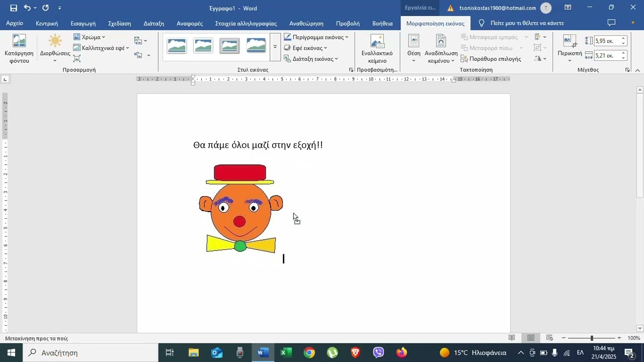This screenshot has width=644, height=362.
Task: Open Ribbon Display Options icon
Action: [x=568, y=8]
